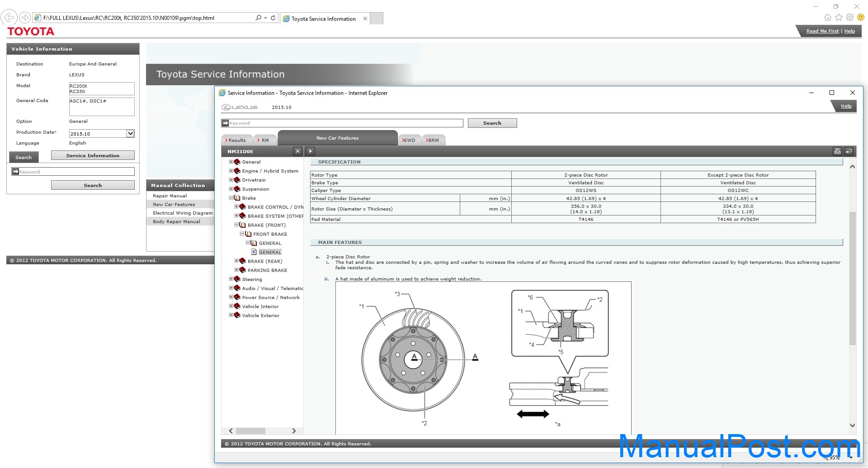Close the NM31D0E tree panel with X
This screenshot has height=468, width=868.
297,151
